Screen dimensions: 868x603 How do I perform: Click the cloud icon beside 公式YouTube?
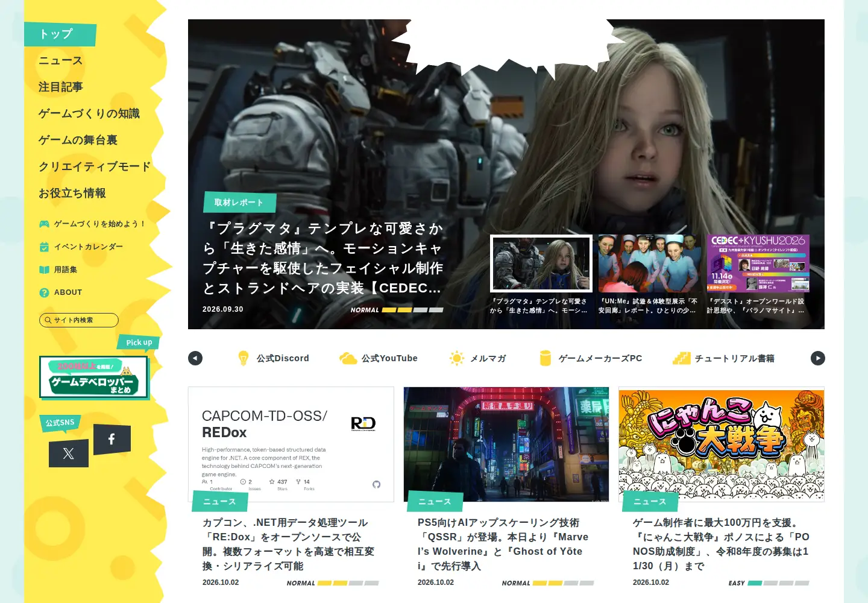tap(348, 358)
